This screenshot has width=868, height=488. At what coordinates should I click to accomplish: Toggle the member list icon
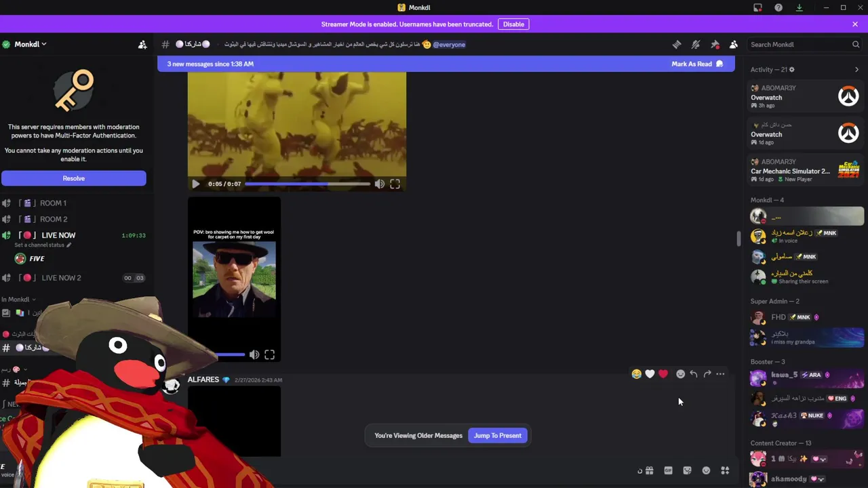734,45
